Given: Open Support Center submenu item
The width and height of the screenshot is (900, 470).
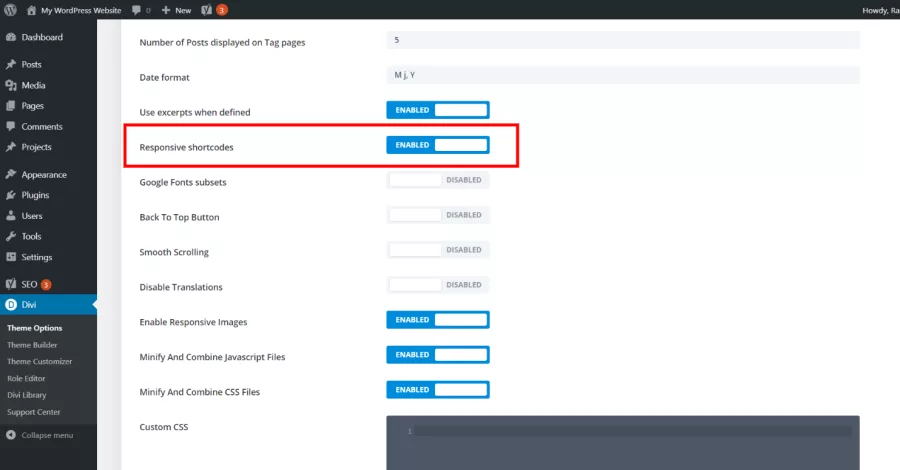Looking at the screenshot, I should click(x=33, y=412).
